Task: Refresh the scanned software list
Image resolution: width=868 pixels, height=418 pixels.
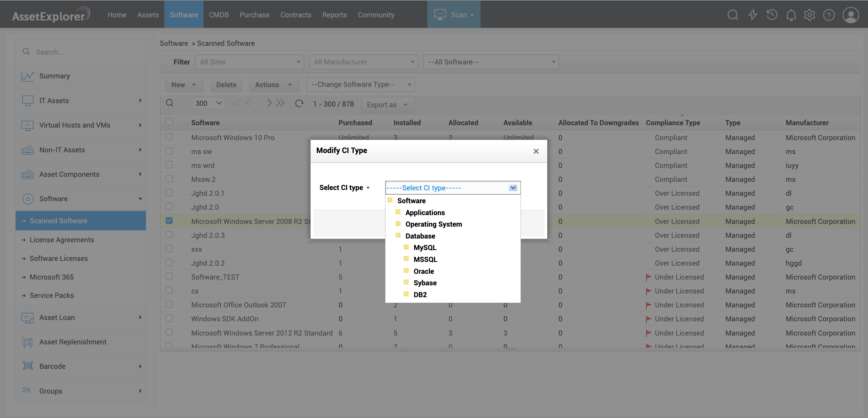Action: coord(299,103)
